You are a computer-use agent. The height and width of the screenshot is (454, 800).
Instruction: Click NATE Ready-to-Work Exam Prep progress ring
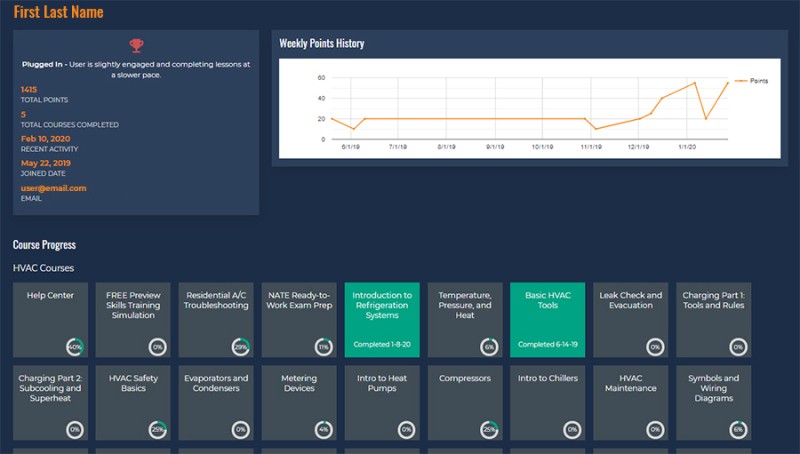pos(323,347)
